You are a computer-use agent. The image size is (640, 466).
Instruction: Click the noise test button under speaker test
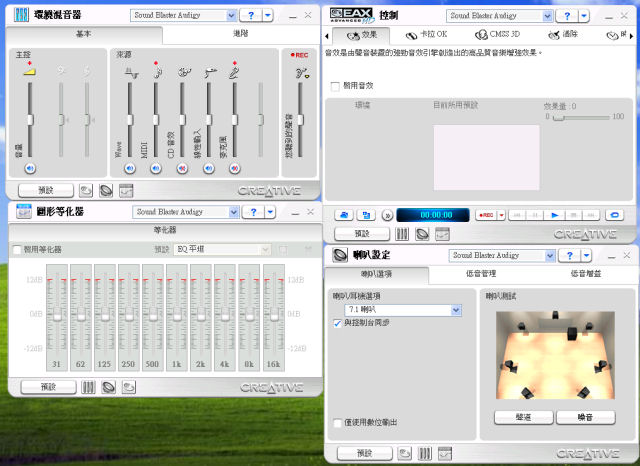[585, 417]
